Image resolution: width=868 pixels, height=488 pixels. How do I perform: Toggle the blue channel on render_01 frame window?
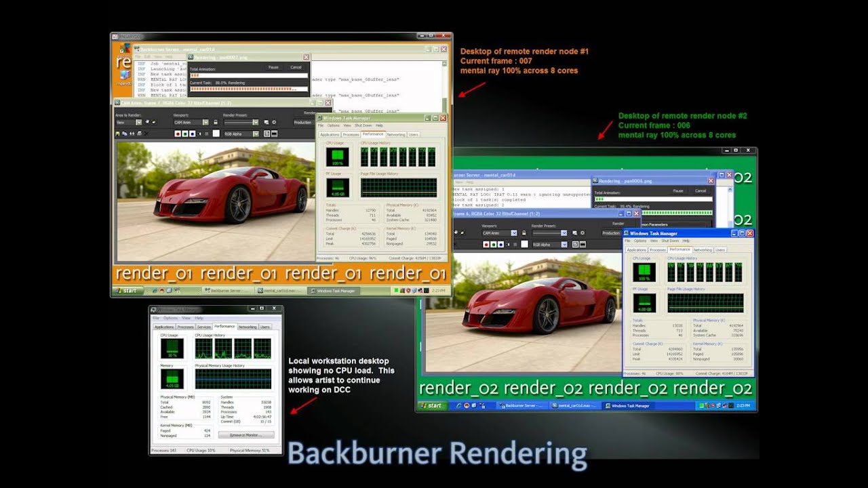193,134
